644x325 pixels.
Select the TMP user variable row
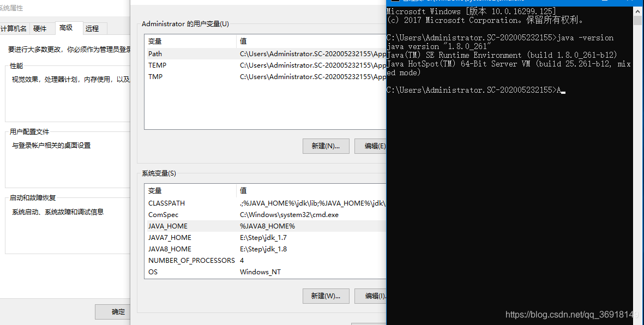pyautogui.click(x=266, y=77)
